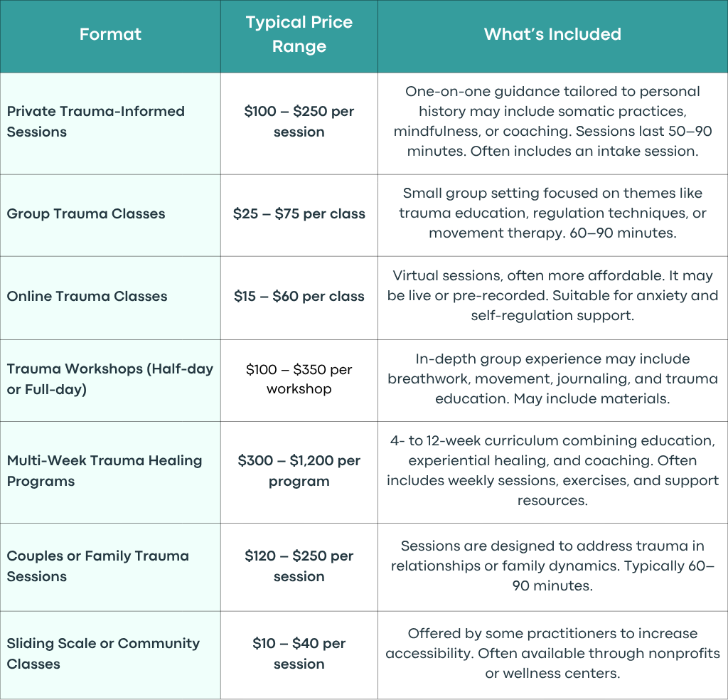Select the $15 – $60 per class price
The width and height of the screenshot is (728, 700).
(299, 296)
